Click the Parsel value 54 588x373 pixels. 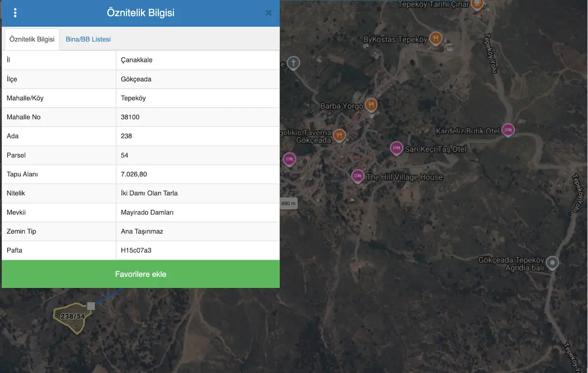tap(124, 155)
